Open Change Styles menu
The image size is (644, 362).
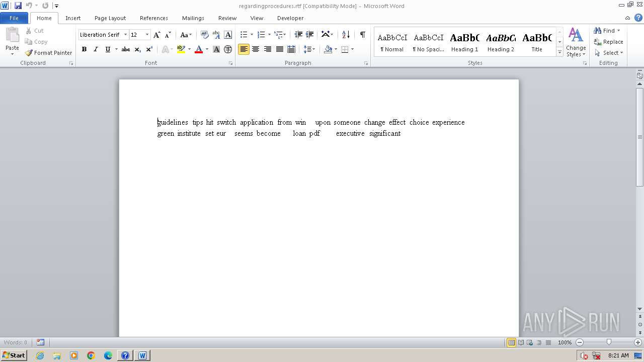(x=576, y=43)
